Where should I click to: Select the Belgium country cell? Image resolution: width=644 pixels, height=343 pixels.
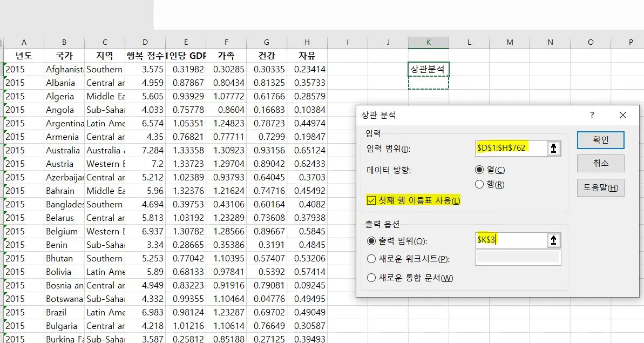[64, 231]
